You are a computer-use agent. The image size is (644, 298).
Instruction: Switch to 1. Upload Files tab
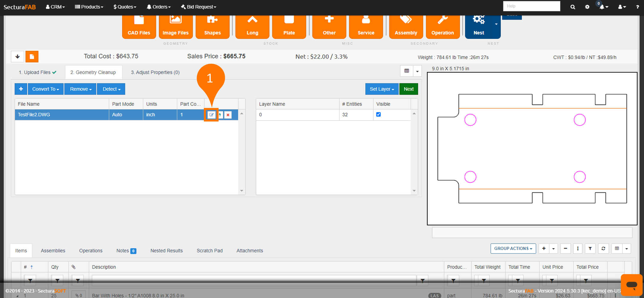pos(37,72)
